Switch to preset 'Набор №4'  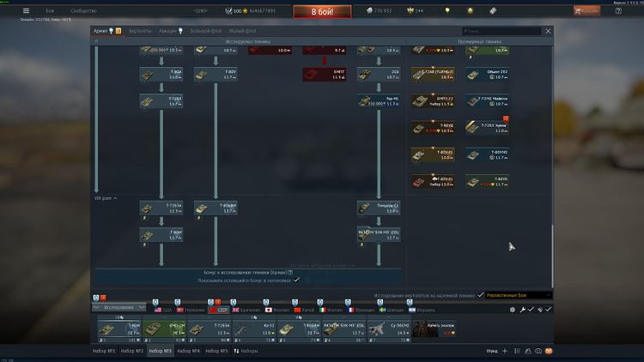[187, 351]
